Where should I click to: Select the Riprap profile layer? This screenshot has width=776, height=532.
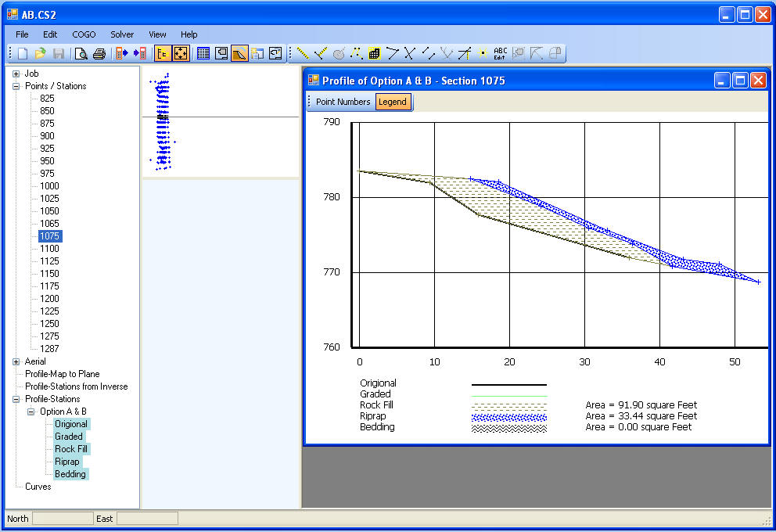coord(67,462)
